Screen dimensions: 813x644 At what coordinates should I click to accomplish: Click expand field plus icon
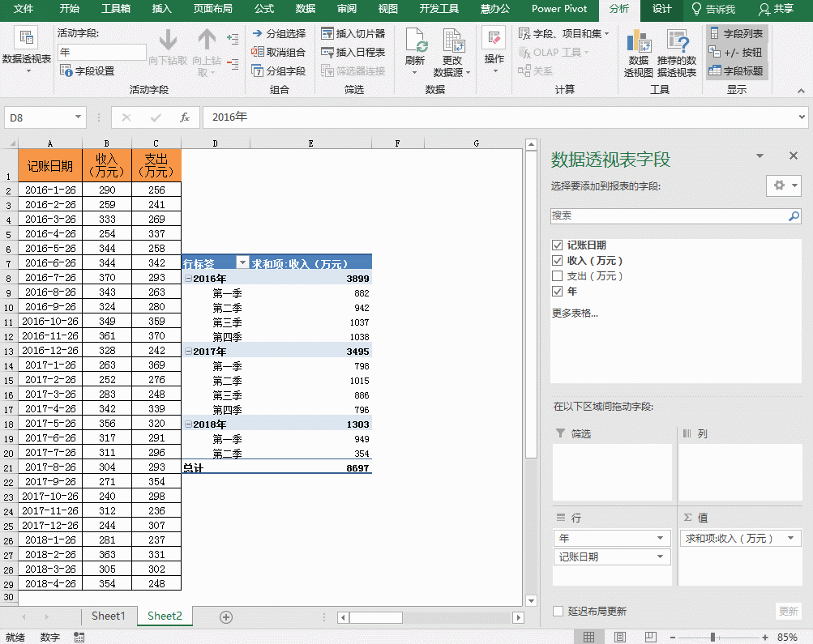click(x=233, y=39)
